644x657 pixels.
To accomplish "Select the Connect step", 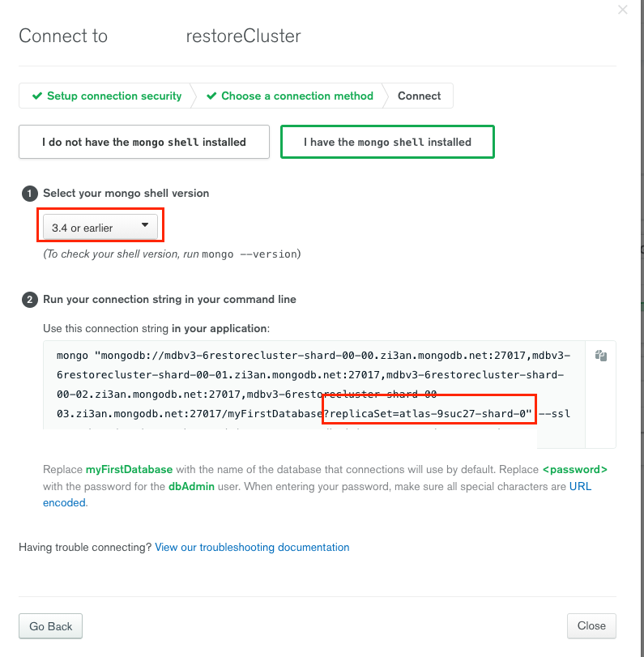I will (x=419, y=96).
